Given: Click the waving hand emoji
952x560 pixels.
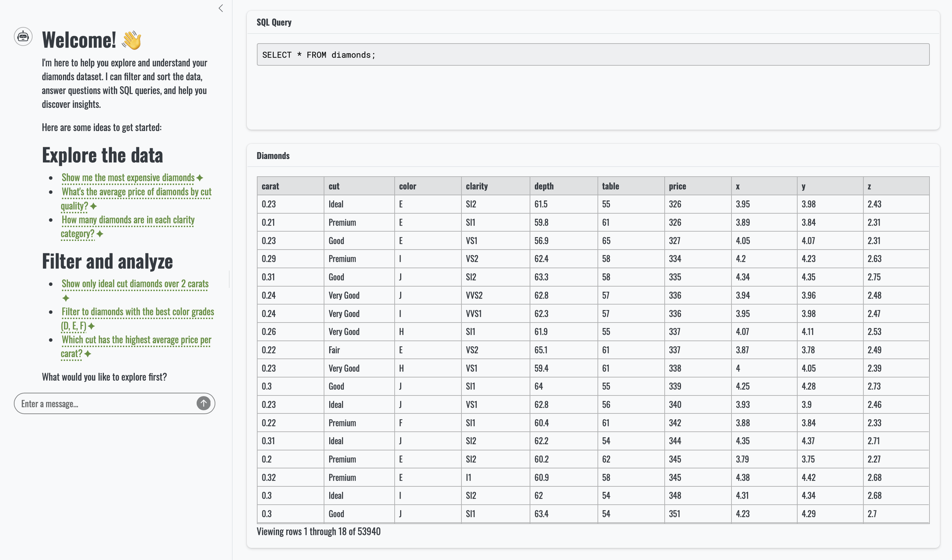Looking at the screenshot, I should (132, 40).
